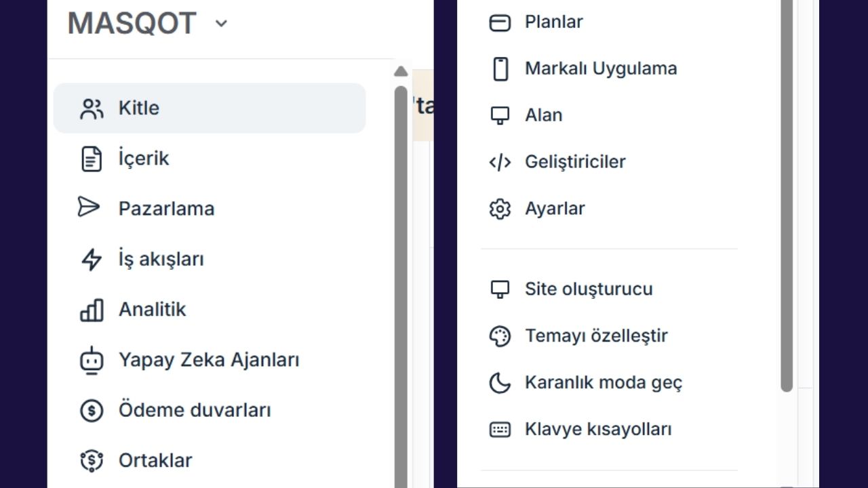Switch to dark mode via Karanlık moda geç
Screen dimensions: 868x488
604,382
